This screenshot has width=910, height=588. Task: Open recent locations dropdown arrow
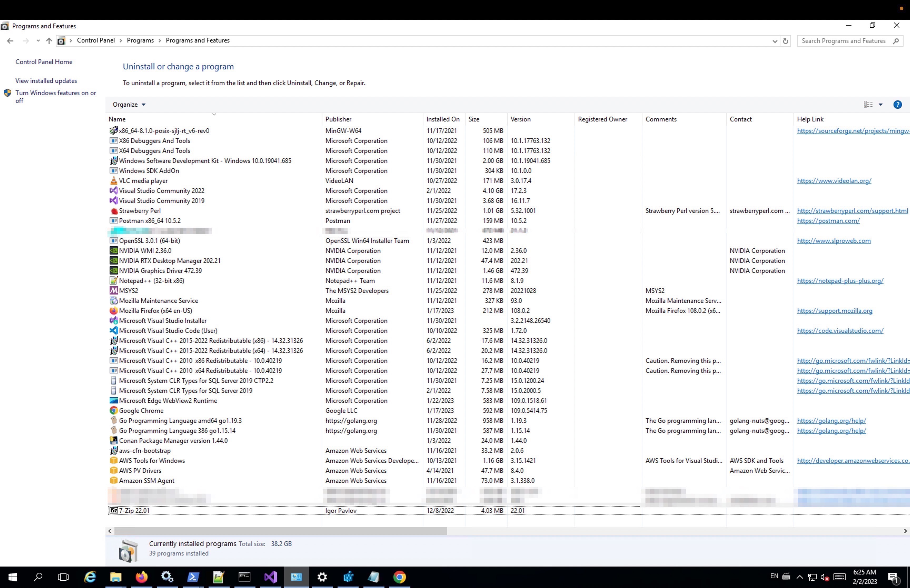pyautogui.click(x=38, y=41)
